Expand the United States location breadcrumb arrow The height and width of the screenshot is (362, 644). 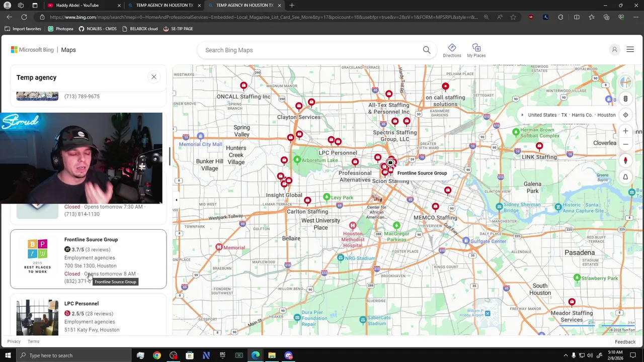(522, 115)
